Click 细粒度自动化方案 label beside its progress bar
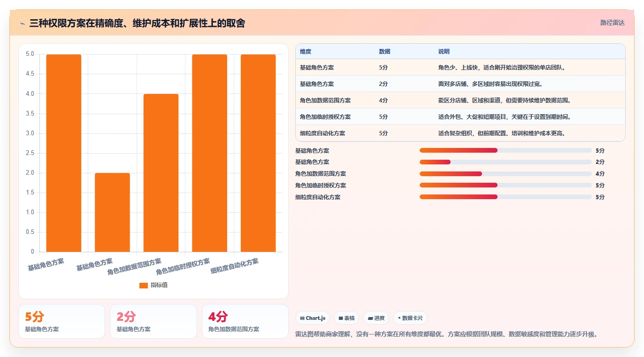The image size is (644, 357). (318, 197)
